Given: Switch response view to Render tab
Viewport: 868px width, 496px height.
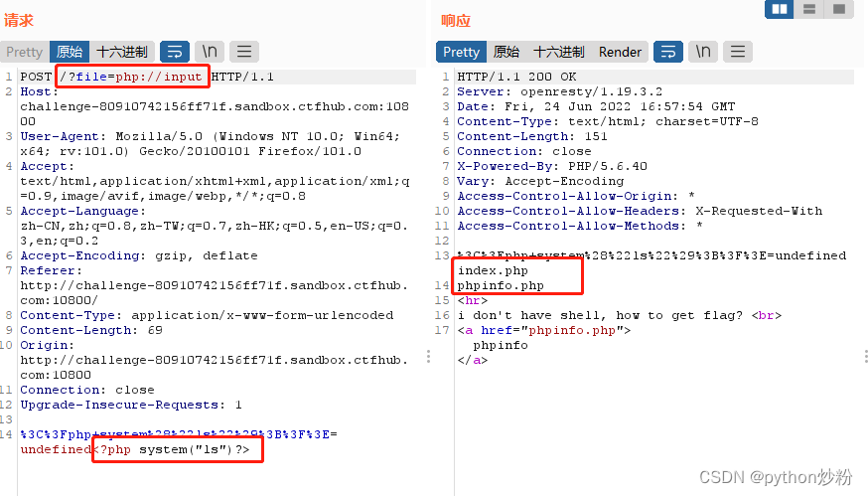Looking at the screenshot, I should click(620, 52).
